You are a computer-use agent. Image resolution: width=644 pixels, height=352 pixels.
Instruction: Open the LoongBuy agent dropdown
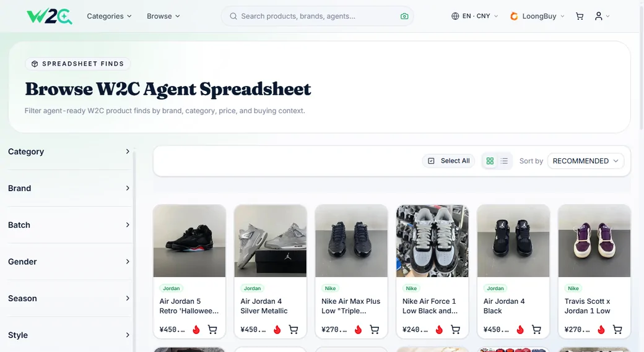(537, 16)
